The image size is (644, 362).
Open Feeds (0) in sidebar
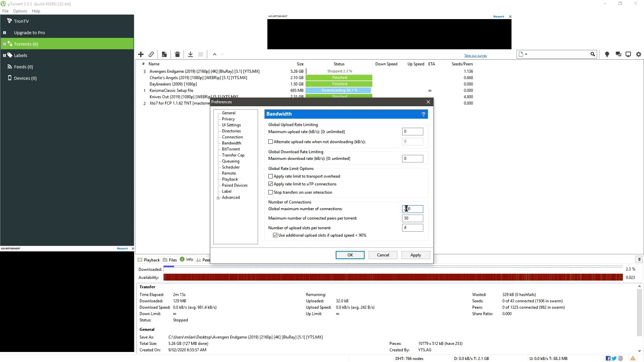(23, 67)
